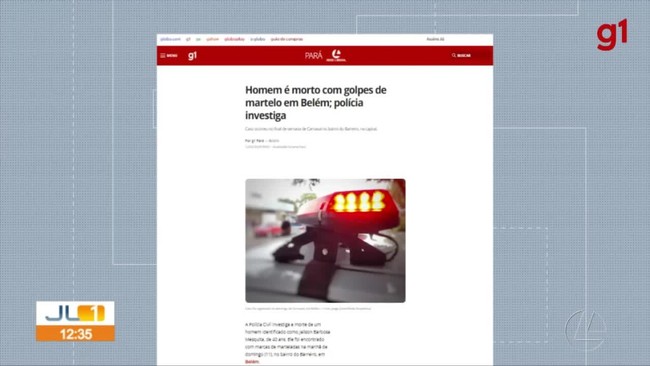Screen dimensions: 650x366
Task: Click the red 'Belém' link in article text
Action: [252, 362]
